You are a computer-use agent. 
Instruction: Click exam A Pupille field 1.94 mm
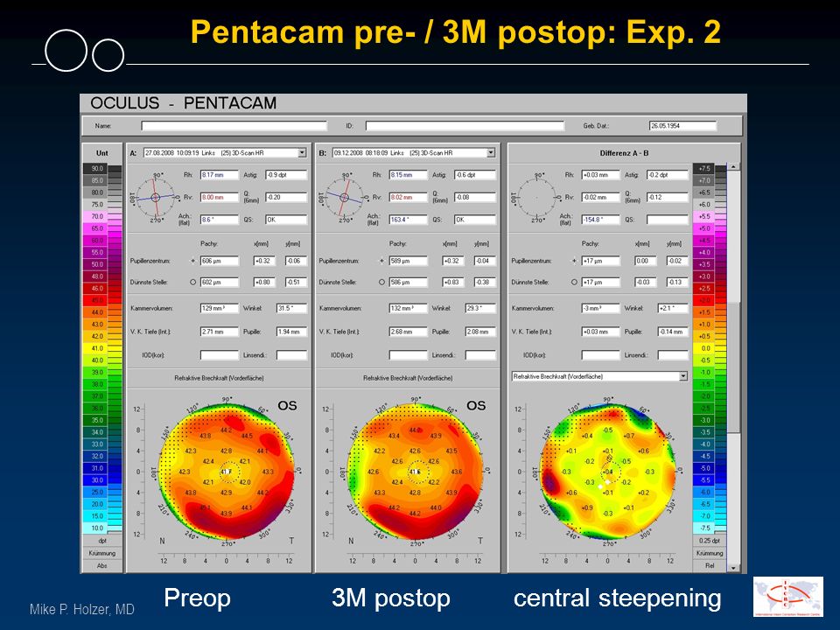[x=291, y=332]
